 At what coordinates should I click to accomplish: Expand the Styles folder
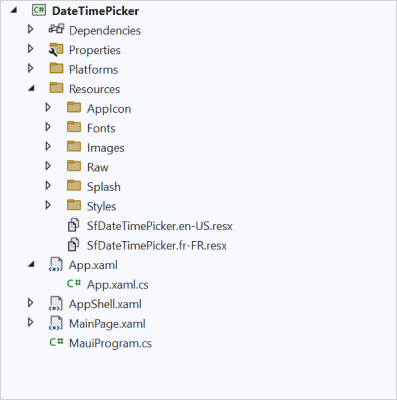coord(48,205)
